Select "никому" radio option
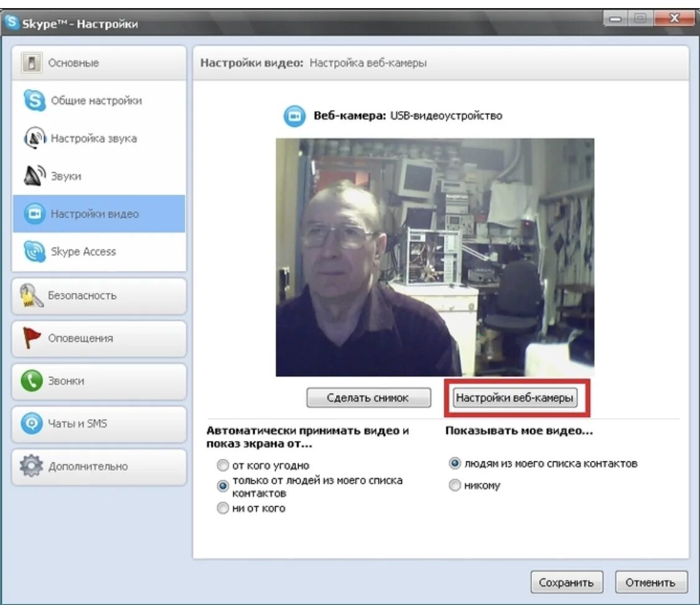 [x=454, y=485]
